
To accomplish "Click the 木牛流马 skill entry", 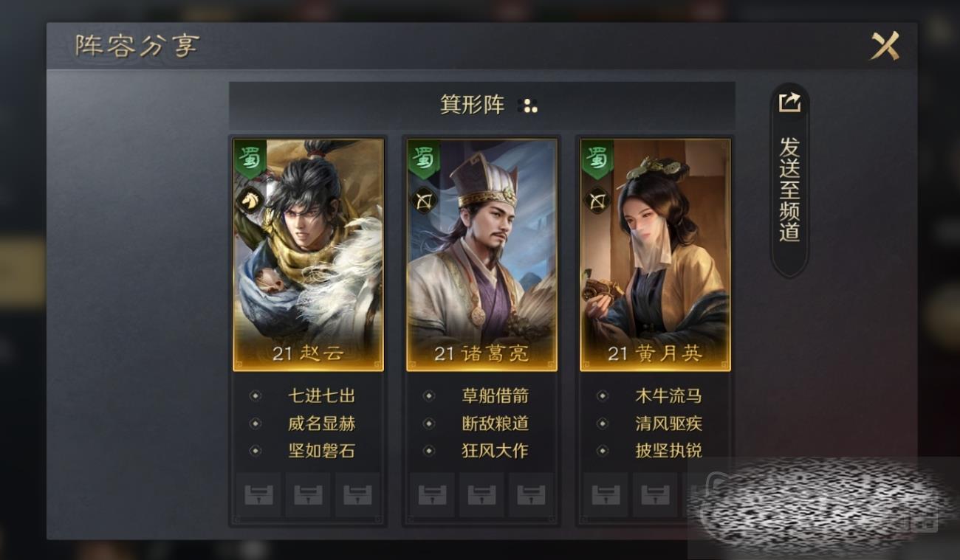I will click(668, 396).
